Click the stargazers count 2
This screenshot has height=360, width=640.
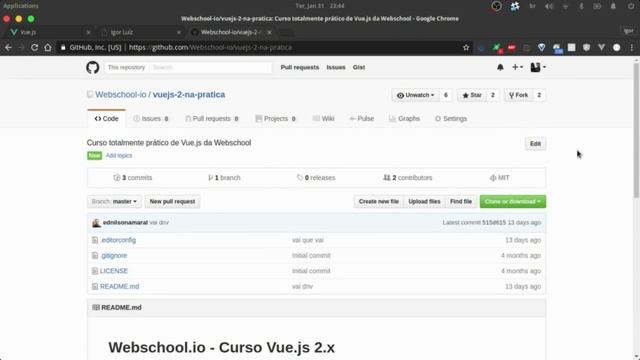(493, 95)
